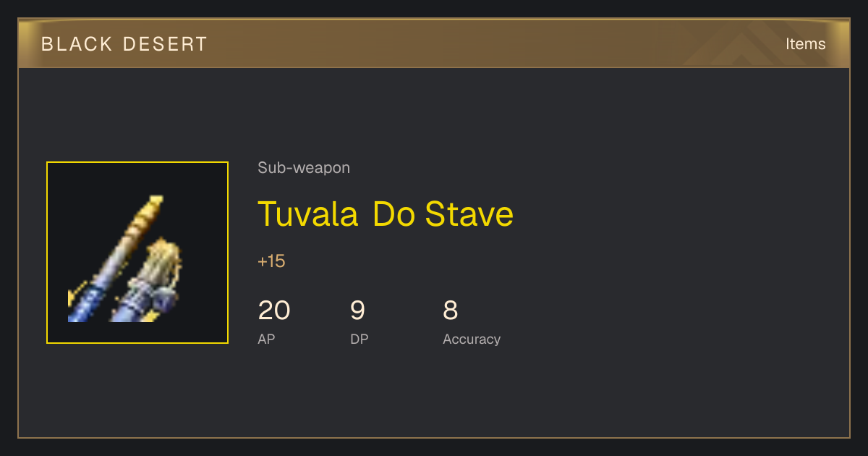Click the letter B in BLACK DESERT

(x=47, y=44)
